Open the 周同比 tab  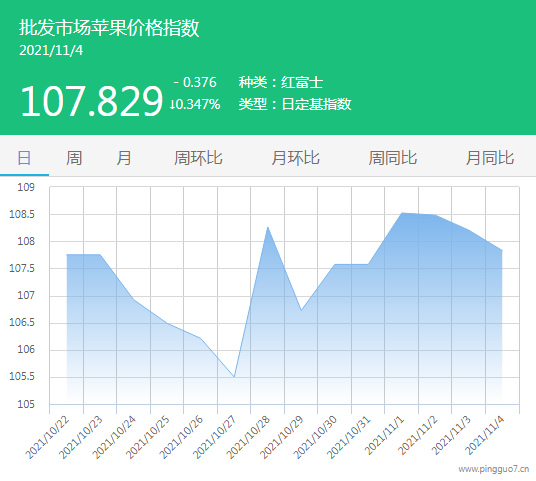(393, 158)
